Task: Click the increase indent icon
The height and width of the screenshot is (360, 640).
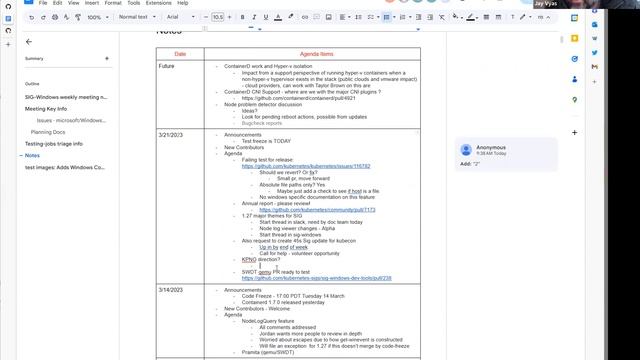Action: [x=430, y=17]
